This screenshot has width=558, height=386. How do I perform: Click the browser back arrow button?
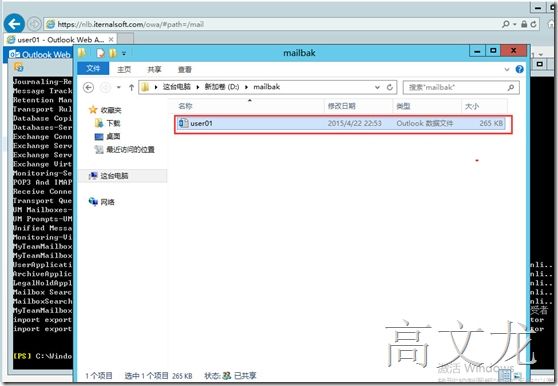(14, 24)
